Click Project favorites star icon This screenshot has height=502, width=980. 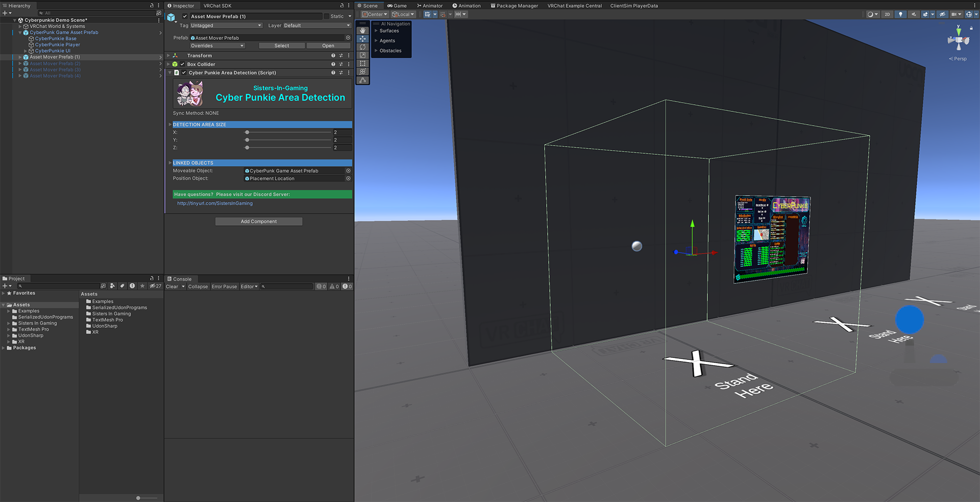pyautogui.click(x=142, y=286)
